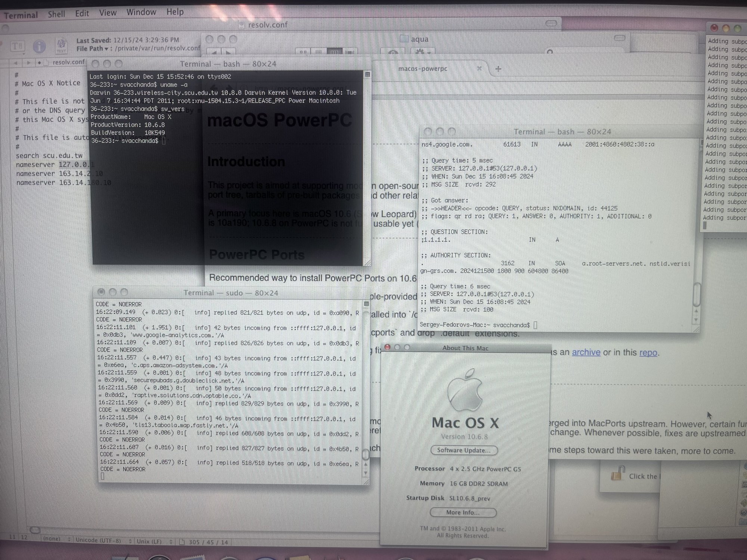747x560 pixels.
Task: Open the Window menu in the menu bar
Action: point(141,12)
